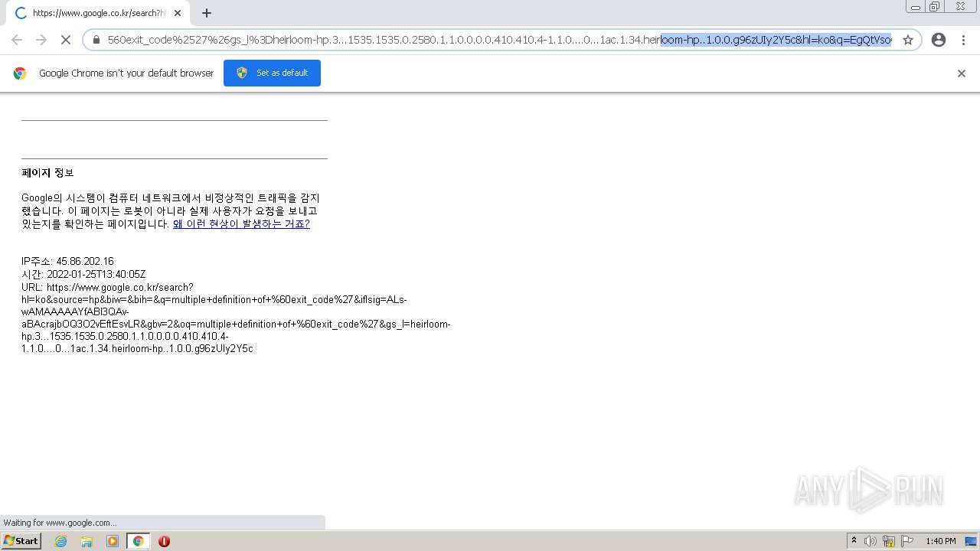980x551 pixels.
Task: Click the timestamp 2022-01-25T13:40:05Z text
Action: tap(96, 274)
